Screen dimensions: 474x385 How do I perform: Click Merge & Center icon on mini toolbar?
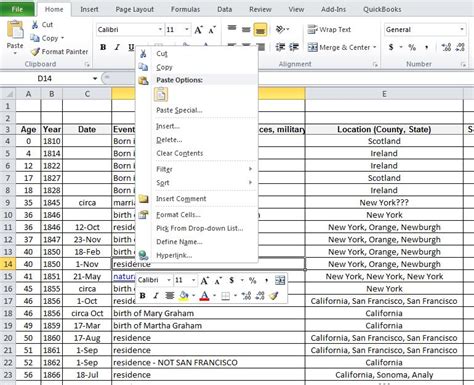[280, 280]
